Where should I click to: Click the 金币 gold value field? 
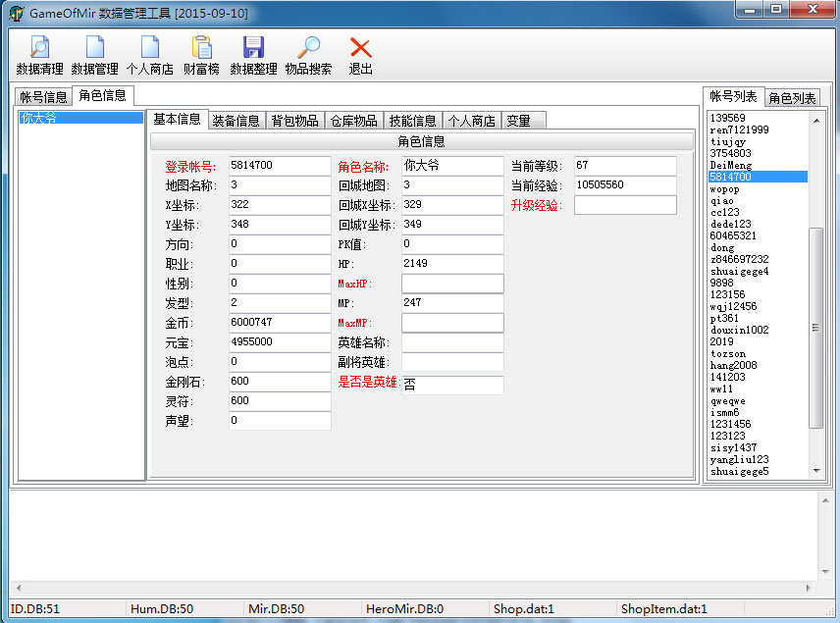(280, 323)
